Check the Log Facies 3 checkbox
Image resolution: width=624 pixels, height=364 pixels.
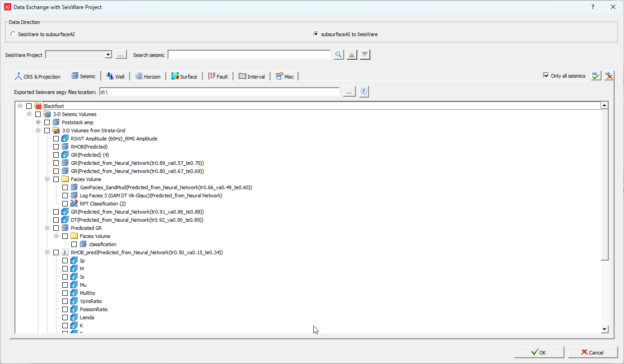(x=65, y=196)
